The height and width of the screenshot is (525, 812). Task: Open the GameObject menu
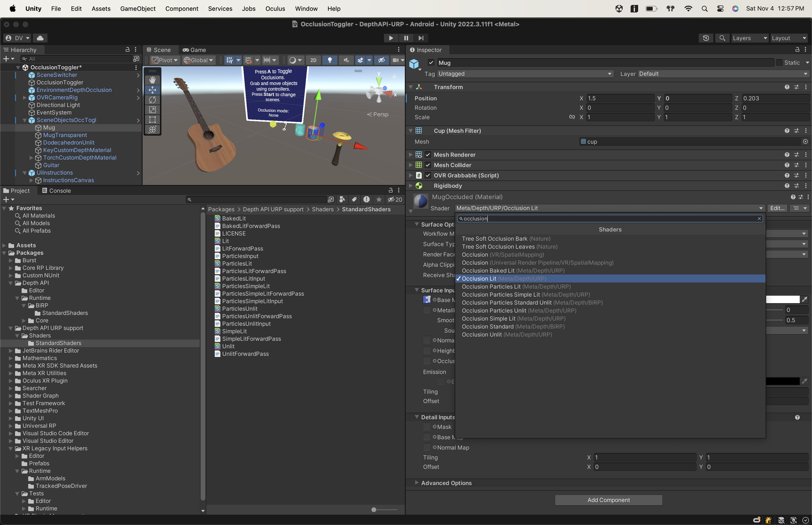pyautogui.click(x=138, y=8)
